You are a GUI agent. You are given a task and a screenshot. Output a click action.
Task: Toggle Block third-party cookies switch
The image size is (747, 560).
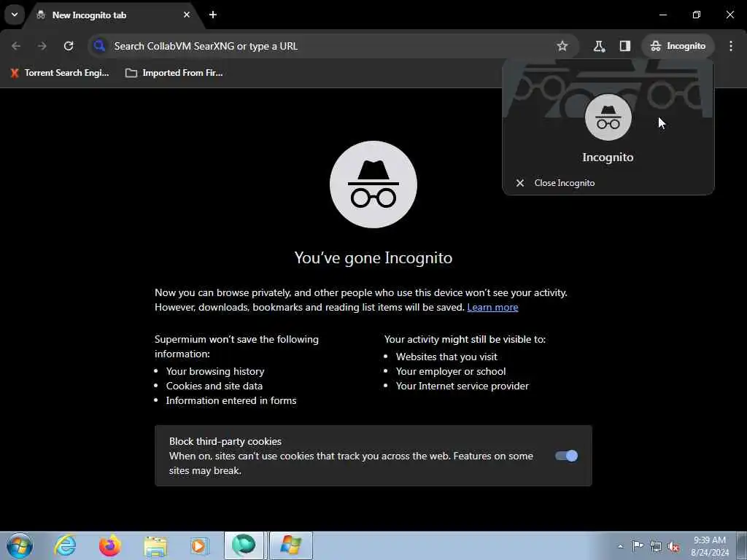pos(566,456)
